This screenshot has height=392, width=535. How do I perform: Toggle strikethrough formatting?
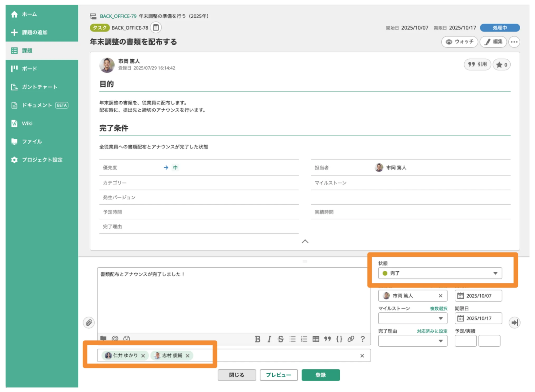[280, 339]
